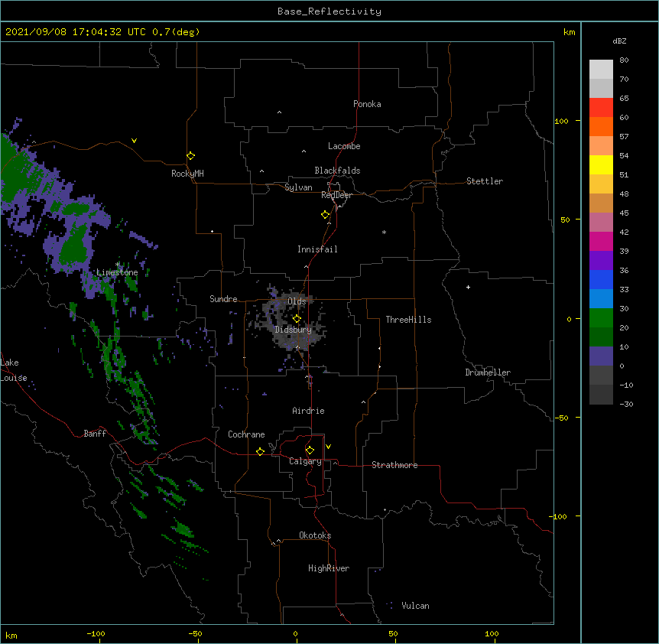Click the yellow diamond marker near RockyMH
Screen dimensions: 659x644
pyautogui.click(x=190, y=156)
